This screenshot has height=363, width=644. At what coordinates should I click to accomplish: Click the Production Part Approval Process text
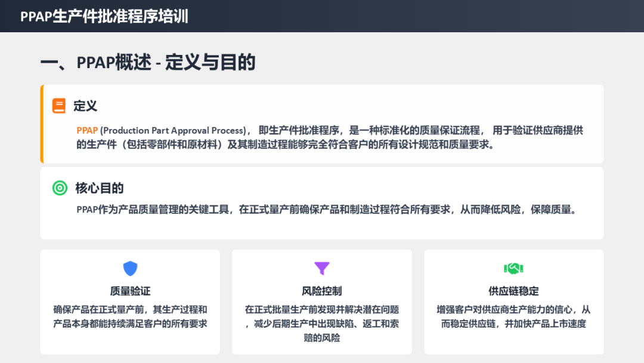[x=173, y=130]
